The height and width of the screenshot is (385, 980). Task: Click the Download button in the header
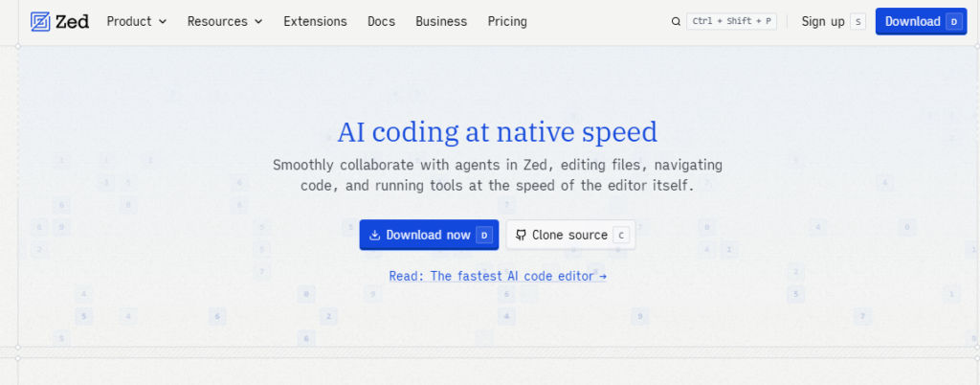click(922, 21)
